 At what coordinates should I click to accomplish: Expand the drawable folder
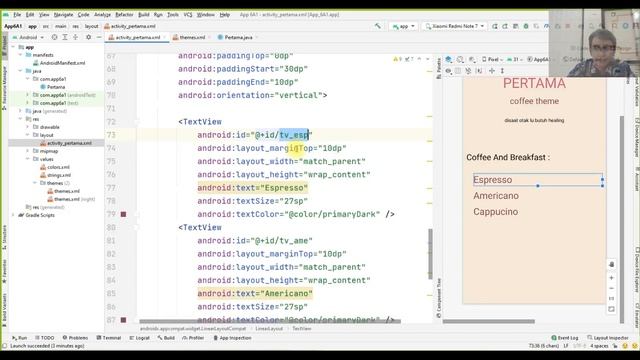(x=28, y=127)
